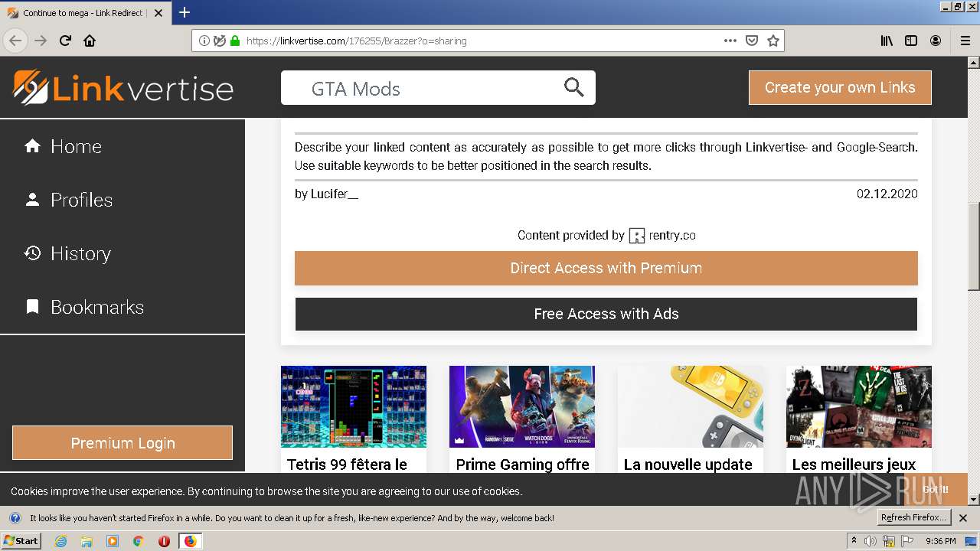Viewport: 980px width, 551px height.
Task: Go to the Firefox home page
Action: pos(90,41)
